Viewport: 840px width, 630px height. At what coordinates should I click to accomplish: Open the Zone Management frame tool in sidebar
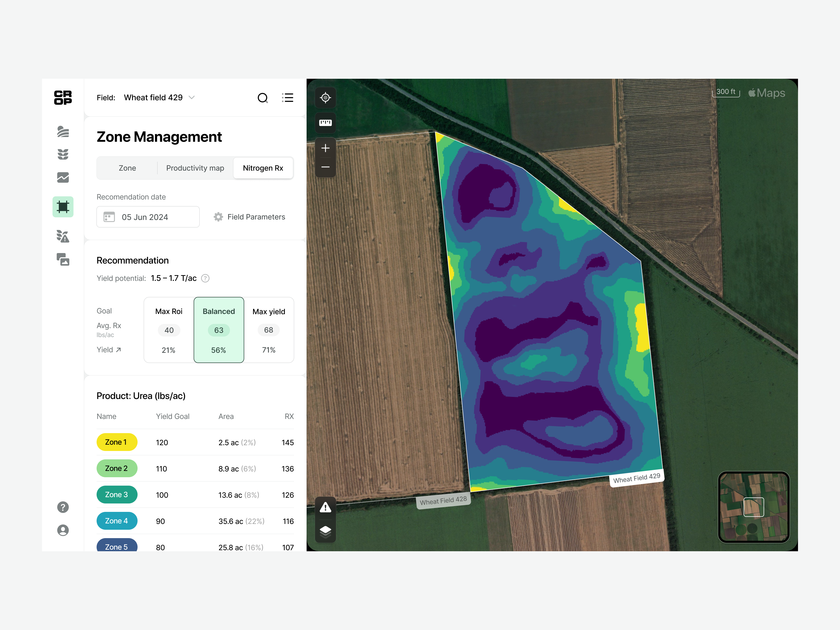point(63,207)
